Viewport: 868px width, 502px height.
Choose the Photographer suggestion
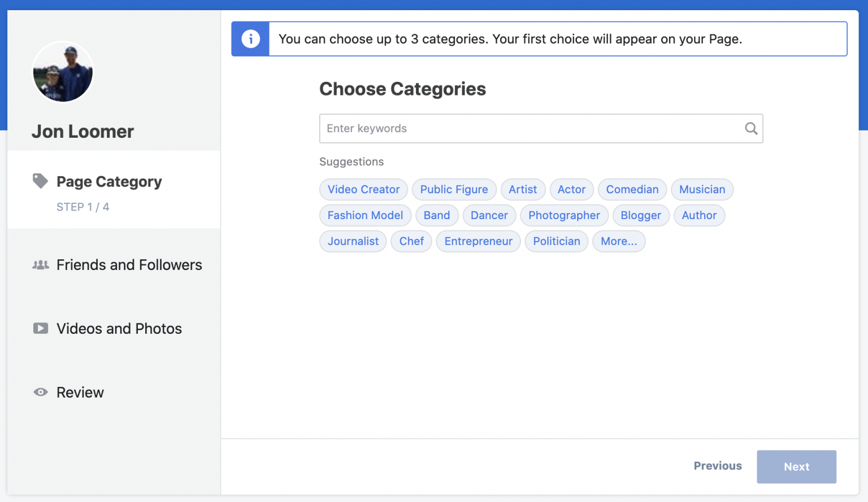coord(564,216)
